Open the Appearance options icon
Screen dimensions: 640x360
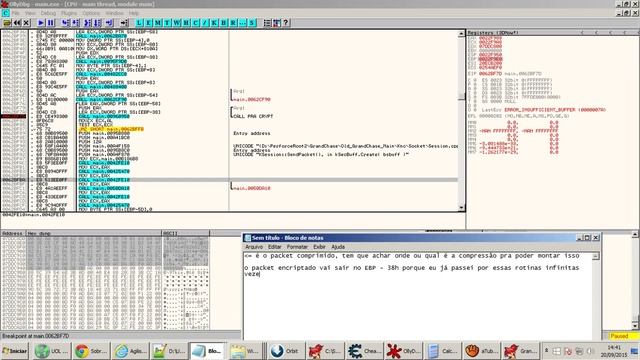click(x=276, y=23)
